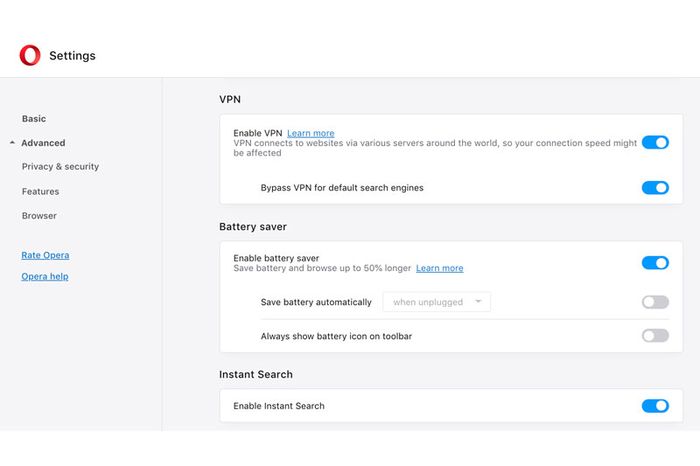Click the Advanced sidebar heading

tap(43, 143)
